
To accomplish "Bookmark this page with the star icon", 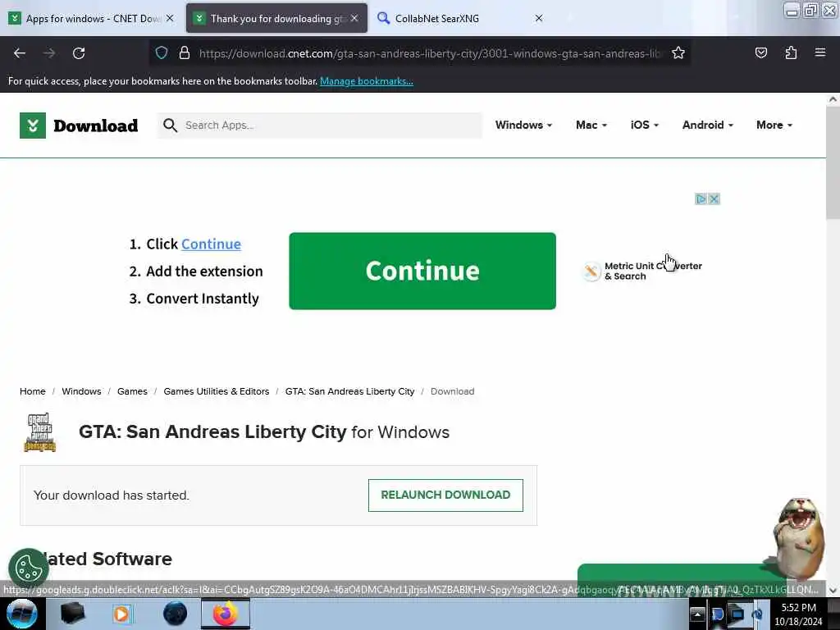I will point(678,53).
